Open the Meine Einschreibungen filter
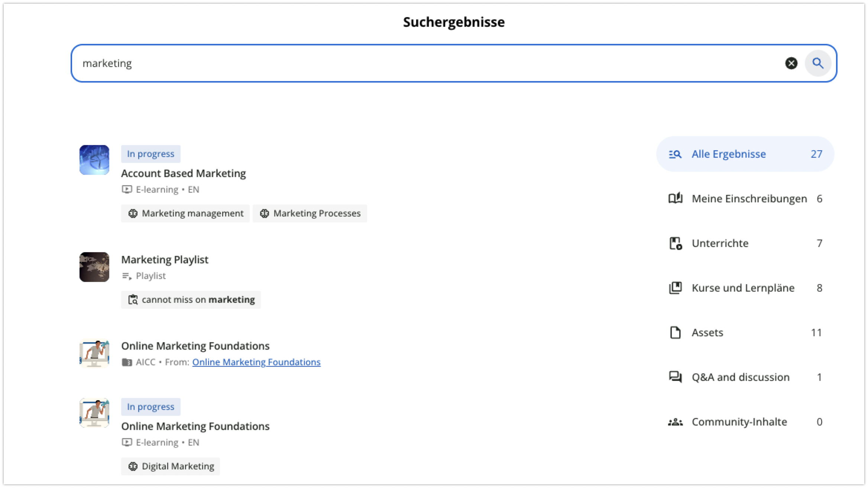The image size is (868, 488). 745,199
